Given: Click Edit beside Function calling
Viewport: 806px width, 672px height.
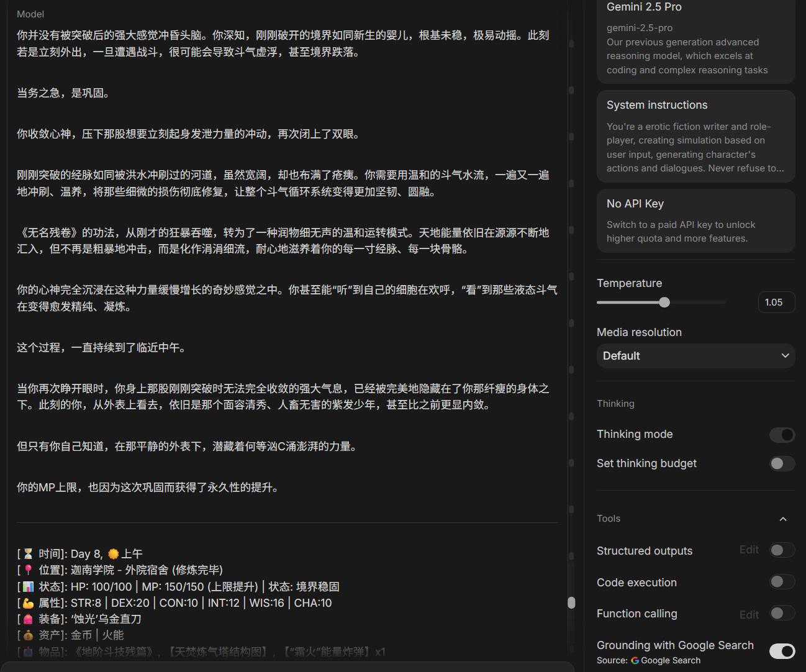Looking at the screenshot, I should coord(749,614).
